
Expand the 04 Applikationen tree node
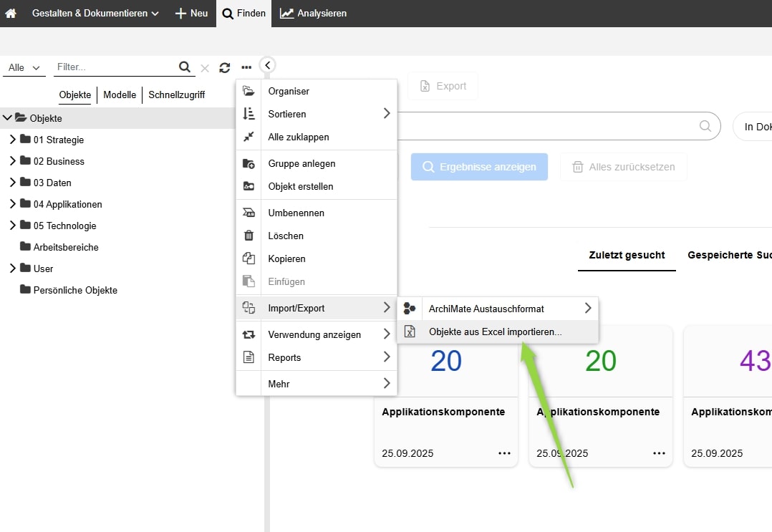tap(12, 204)
